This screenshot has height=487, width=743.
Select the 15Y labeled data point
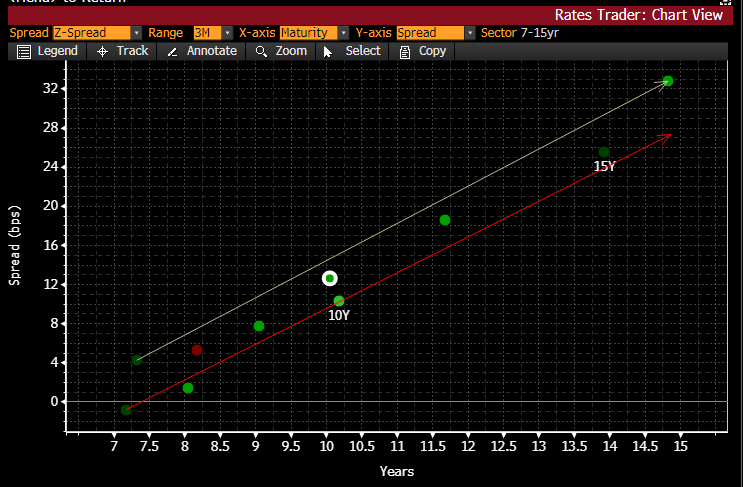[x=604, y=152]
